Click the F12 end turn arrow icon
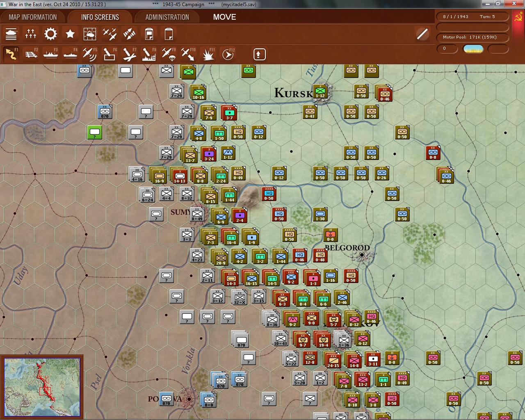Screen dimensions: 525x420 (x=228, y=54)
